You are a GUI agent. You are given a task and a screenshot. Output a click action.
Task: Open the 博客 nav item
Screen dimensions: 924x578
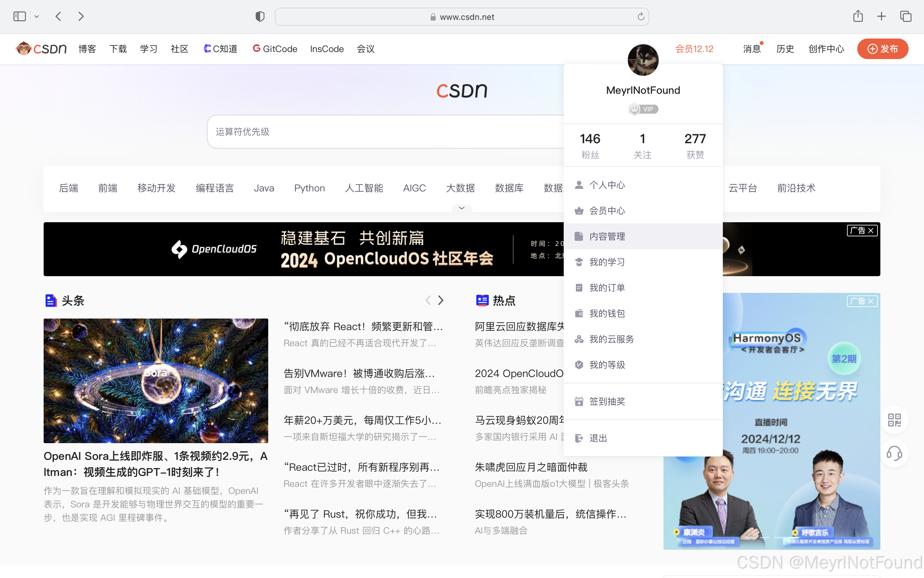tap(87, 49)
